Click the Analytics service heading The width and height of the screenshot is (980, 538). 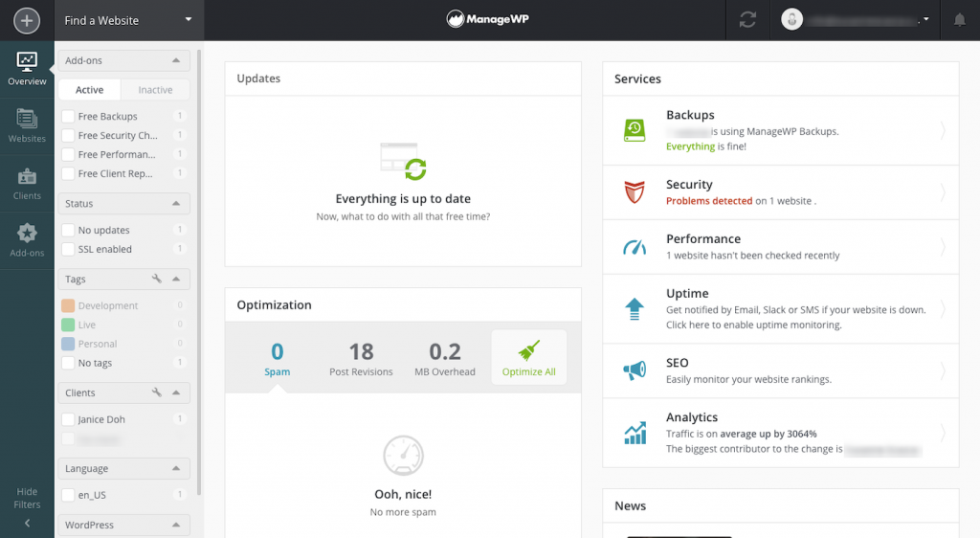692,416
